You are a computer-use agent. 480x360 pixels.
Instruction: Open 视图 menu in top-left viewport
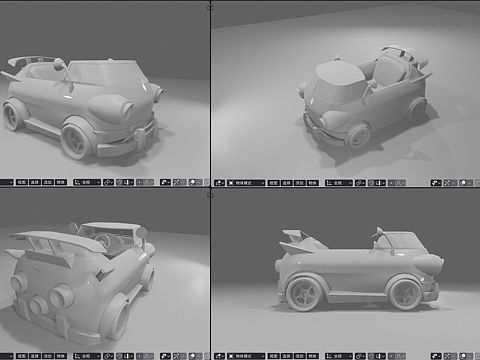pyautogui.click(x=22, y=182)
